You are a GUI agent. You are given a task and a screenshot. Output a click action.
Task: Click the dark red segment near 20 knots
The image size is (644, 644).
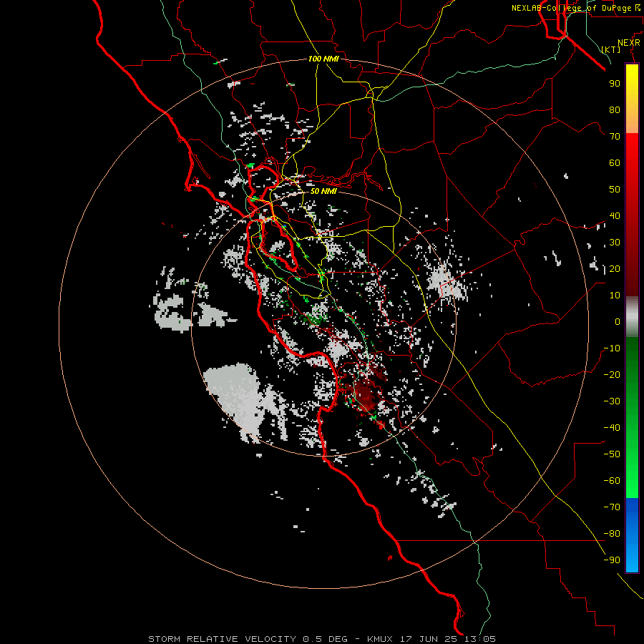coord(632,269)
